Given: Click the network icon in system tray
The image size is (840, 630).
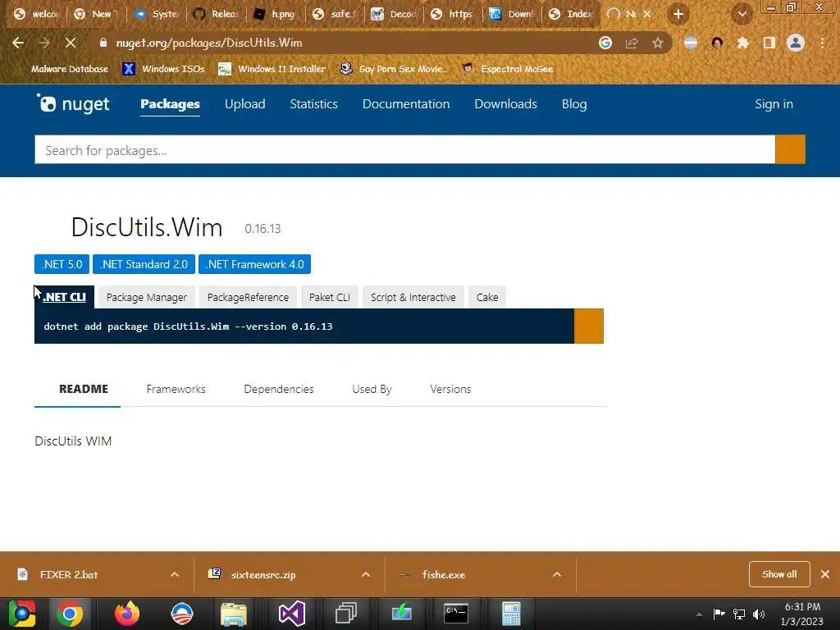Looking at the screenshot, I should click(x=739, y=614).
